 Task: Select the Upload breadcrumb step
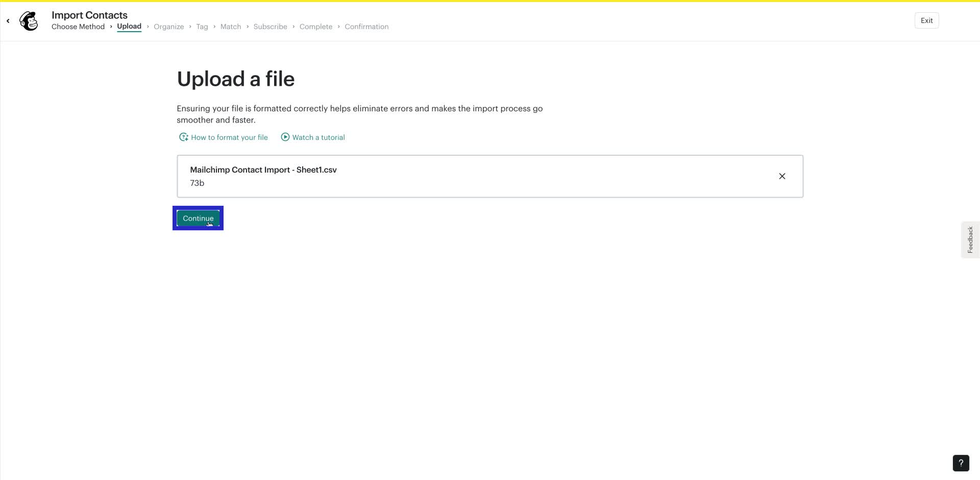pos(129,26)
